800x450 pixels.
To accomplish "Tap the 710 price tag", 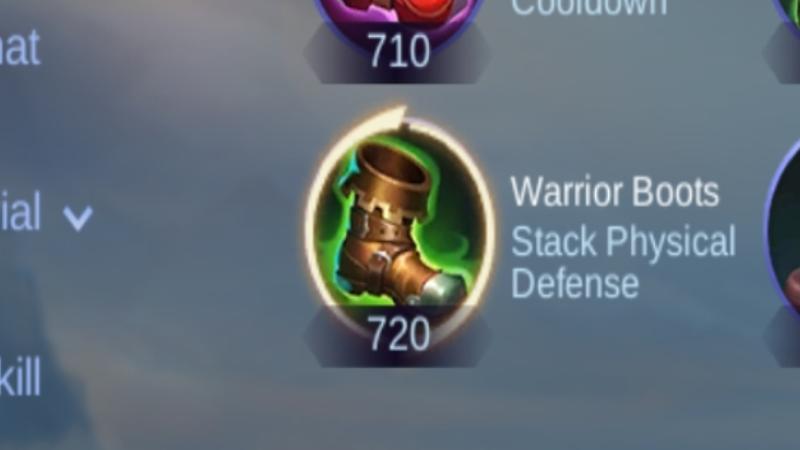I will pos(398,51).
